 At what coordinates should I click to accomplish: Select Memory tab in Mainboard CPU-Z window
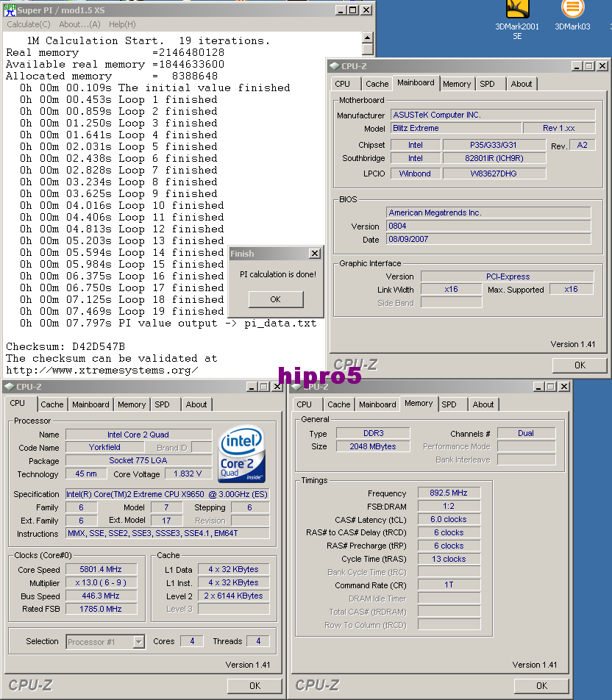(457, 84)
